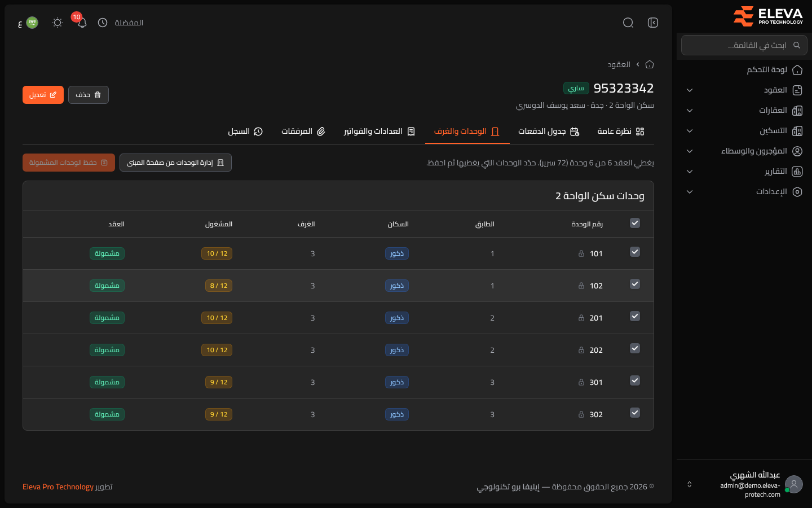812x508 pixels.
Task: Expand the الإعدادات sidebar chevron
Action: [x=690, y=192]
